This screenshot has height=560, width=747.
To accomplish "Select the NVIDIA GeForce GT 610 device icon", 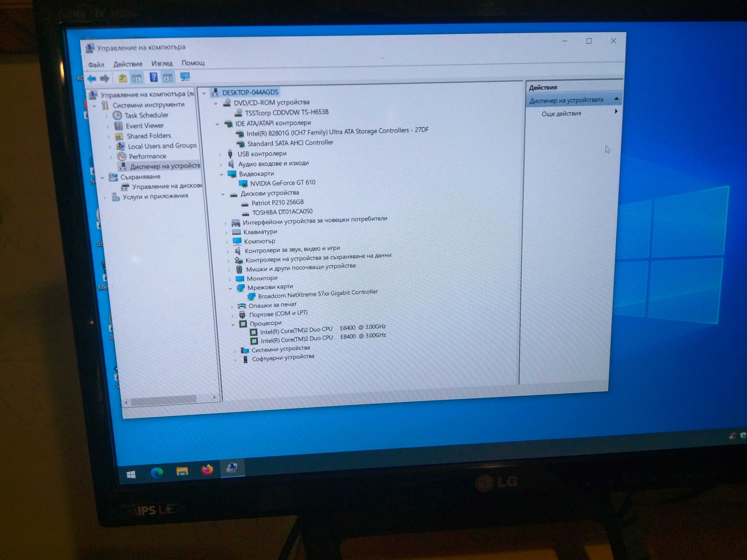I will click(243, 184).
